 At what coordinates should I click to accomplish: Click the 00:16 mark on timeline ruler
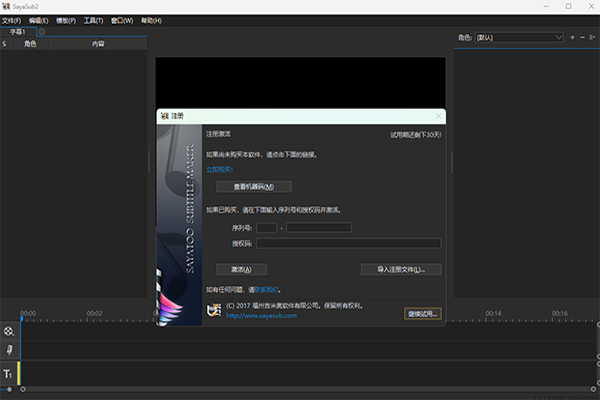559,313
